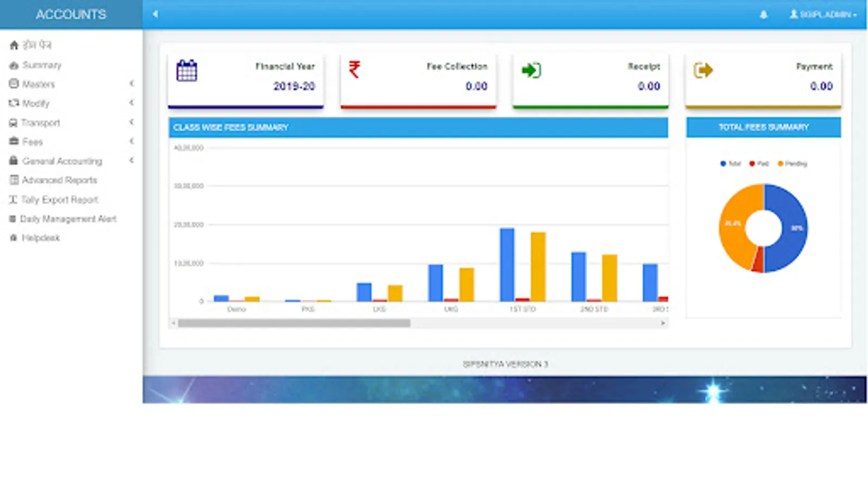
Task: Click the CLASS WISE FEES SUMMARY heading
Action: click(x=231, y=127)
